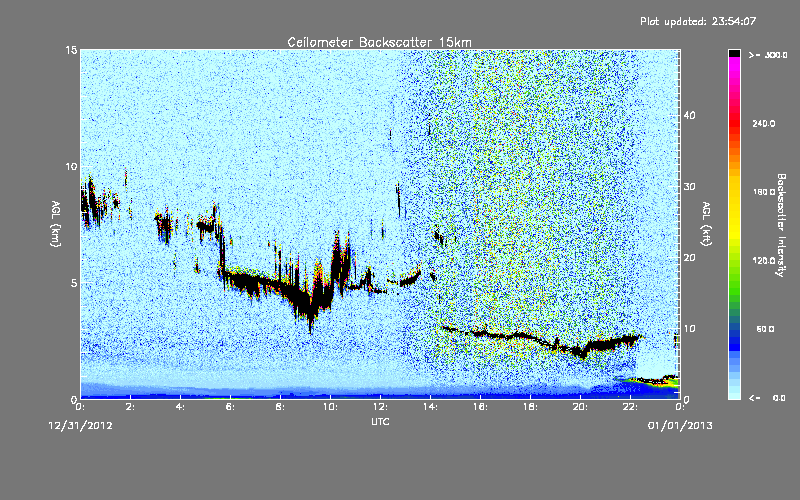Click the '18:' hour tick on the time axis
Screen dimensions: 800x500
530,407
